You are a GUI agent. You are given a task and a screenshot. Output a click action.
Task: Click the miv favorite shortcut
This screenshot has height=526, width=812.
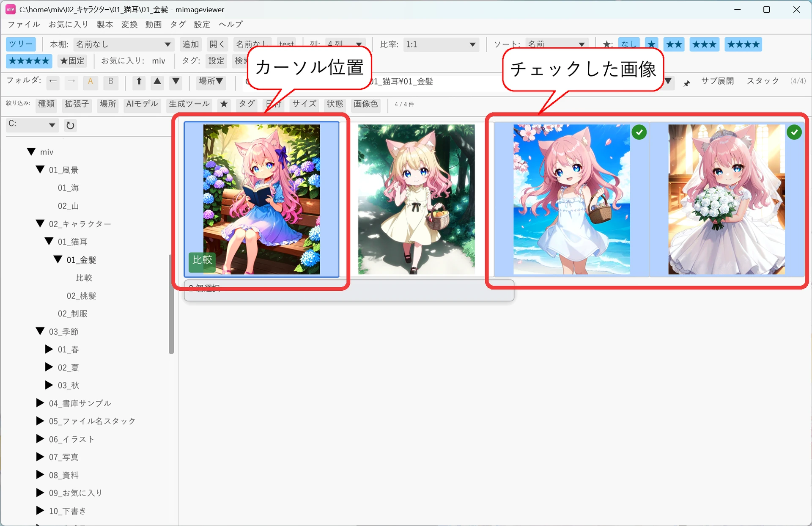159,61
